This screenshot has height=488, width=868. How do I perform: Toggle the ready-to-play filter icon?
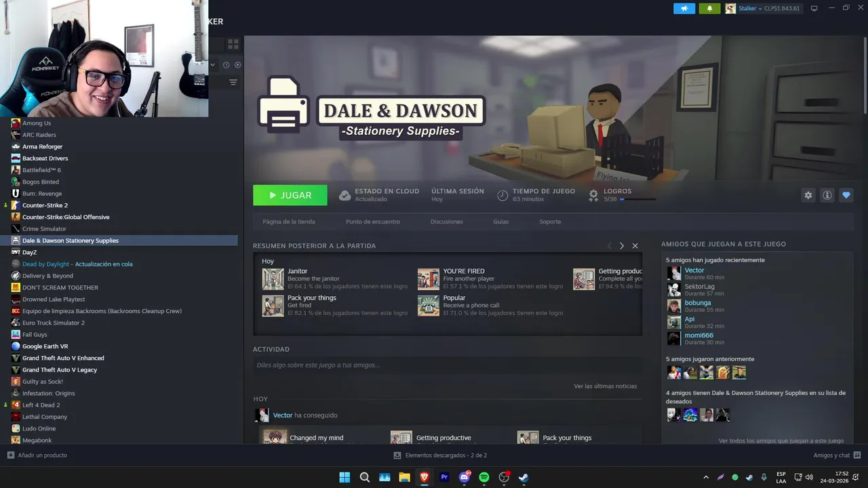[x=238, y=65]
